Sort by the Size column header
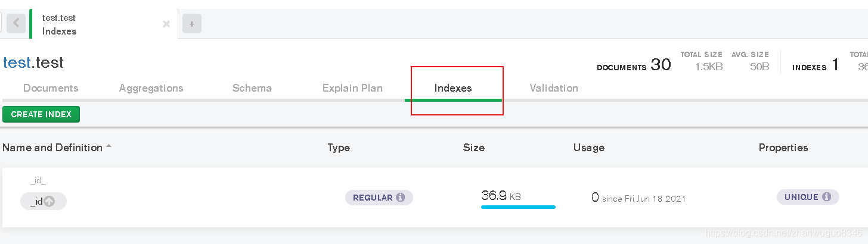This screenshot has width=868, height=244. [473, 148]
